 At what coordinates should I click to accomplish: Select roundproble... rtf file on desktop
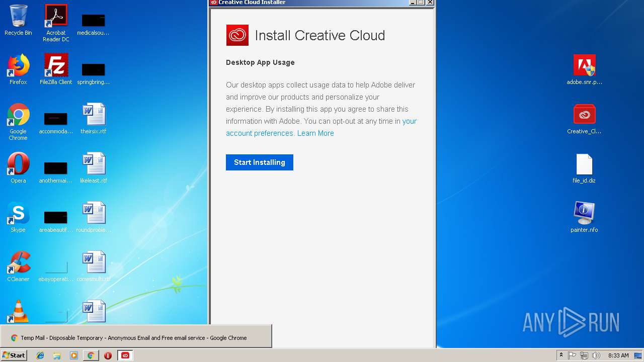pyautogui.click(x=94, y=217)
